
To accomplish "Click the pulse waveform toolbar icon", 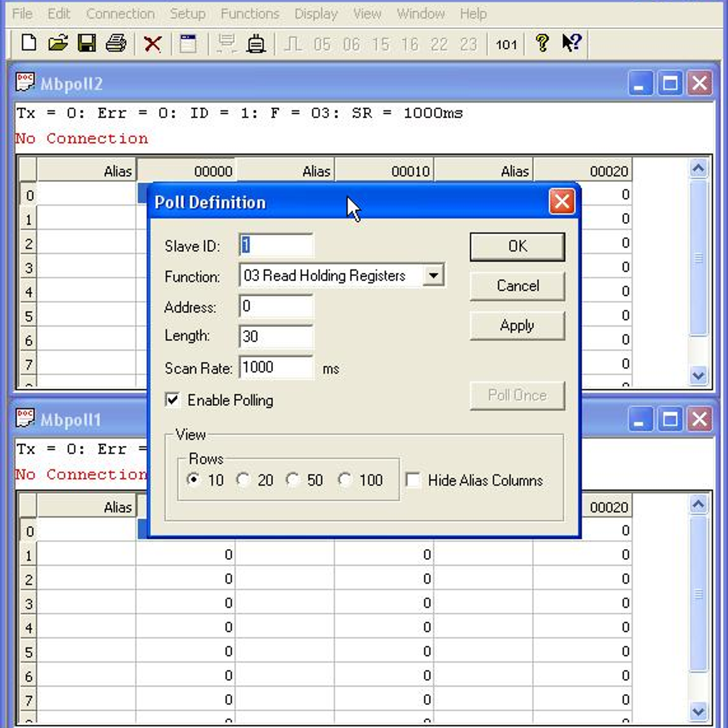I will pyautogui.click(x=292, y=44).
